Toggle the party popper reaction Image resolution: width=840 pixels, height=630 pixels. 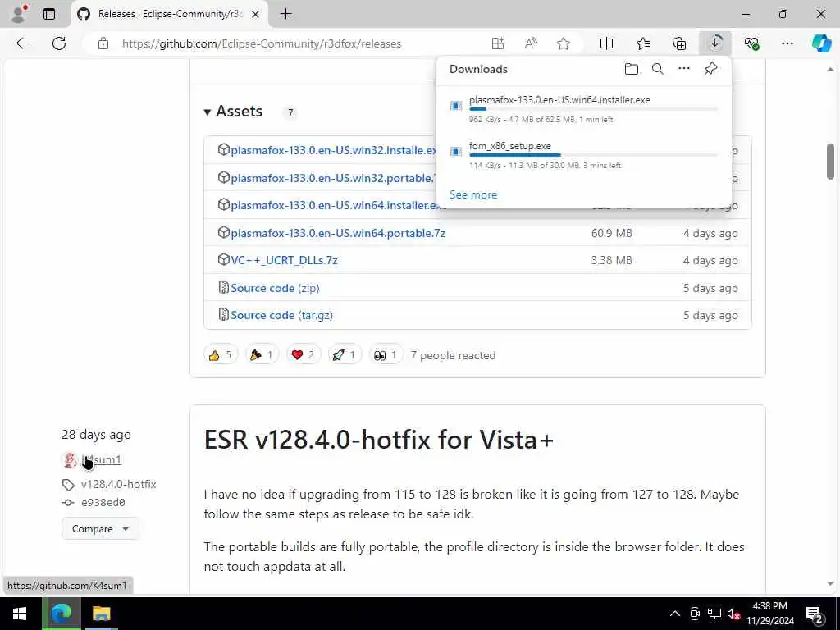tap(262, 354)
